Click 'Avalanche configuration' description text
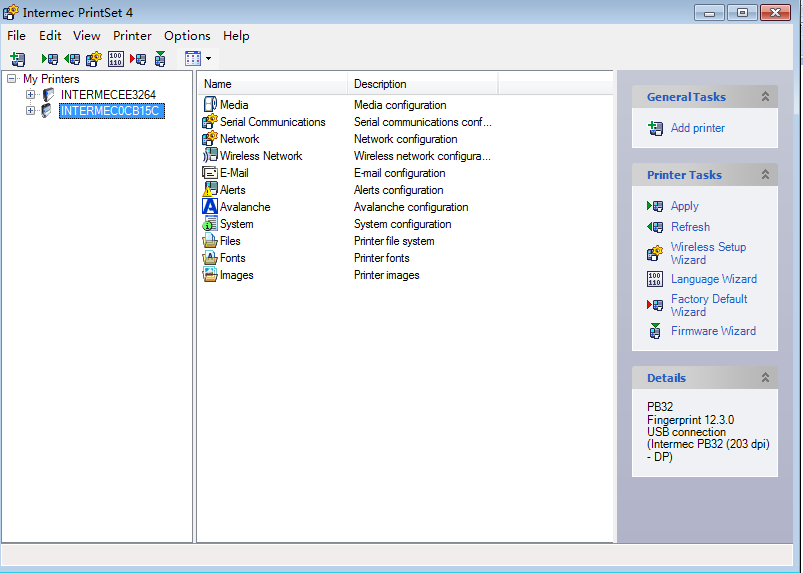This screenshot has width=803, height=573. pyautogui.click(x=411, y=207)
